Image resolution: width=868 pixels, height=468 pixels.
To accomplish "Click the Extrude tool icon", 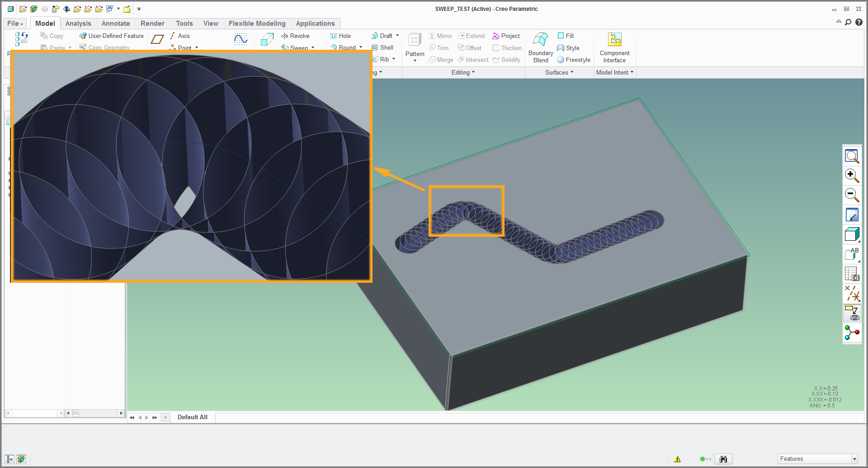I will click(x=267, y=40).
